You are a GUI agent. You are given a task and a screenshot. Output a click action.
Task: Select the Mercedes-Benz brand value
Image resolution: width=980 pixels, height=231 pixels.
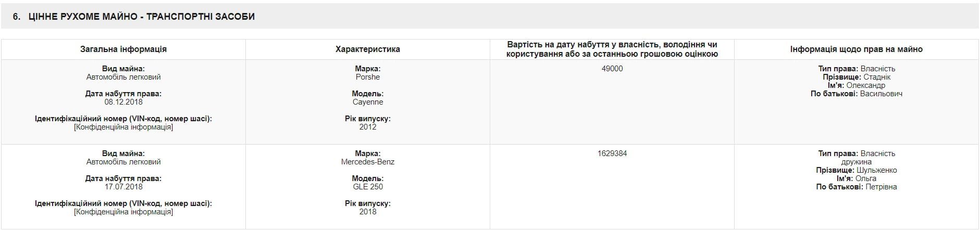(x=368, y=162)
